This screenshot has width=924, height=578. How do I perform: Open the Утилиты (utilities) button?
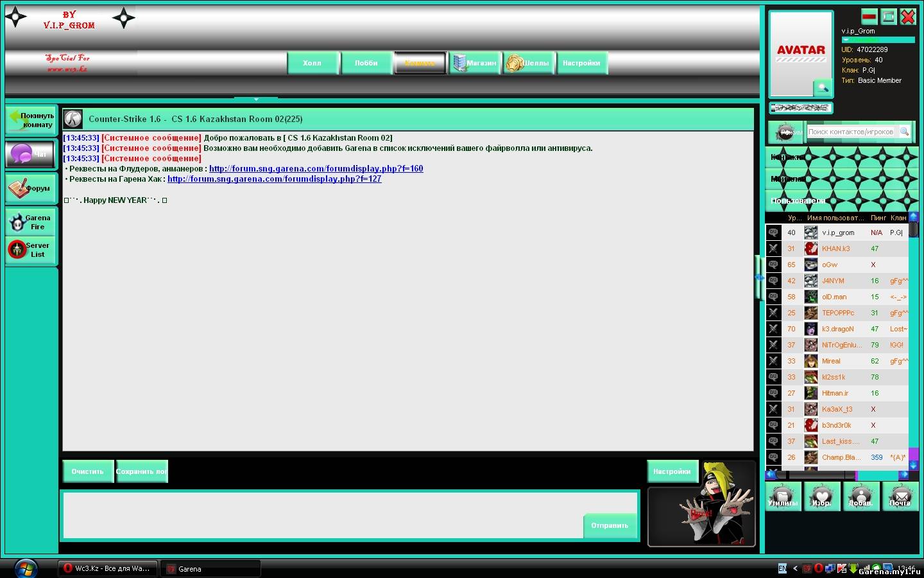(x=783, y=496)
